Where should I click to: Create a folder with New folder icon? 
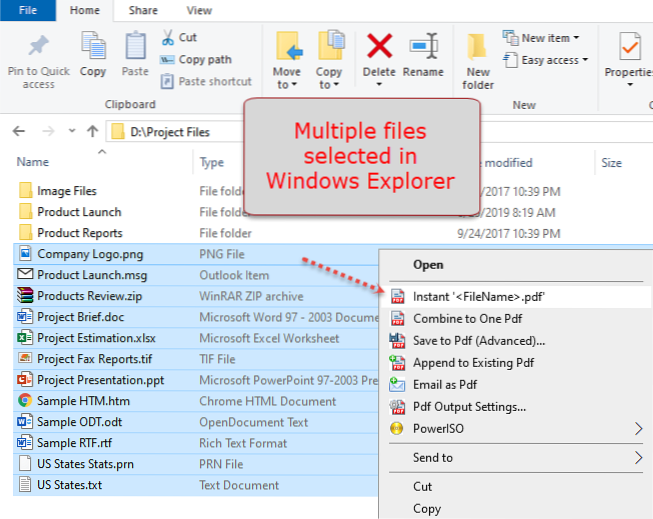478,47
